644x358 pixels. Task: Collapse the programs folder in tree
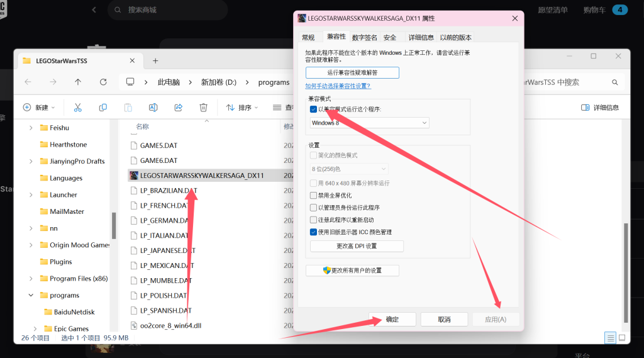coord(31,295)
